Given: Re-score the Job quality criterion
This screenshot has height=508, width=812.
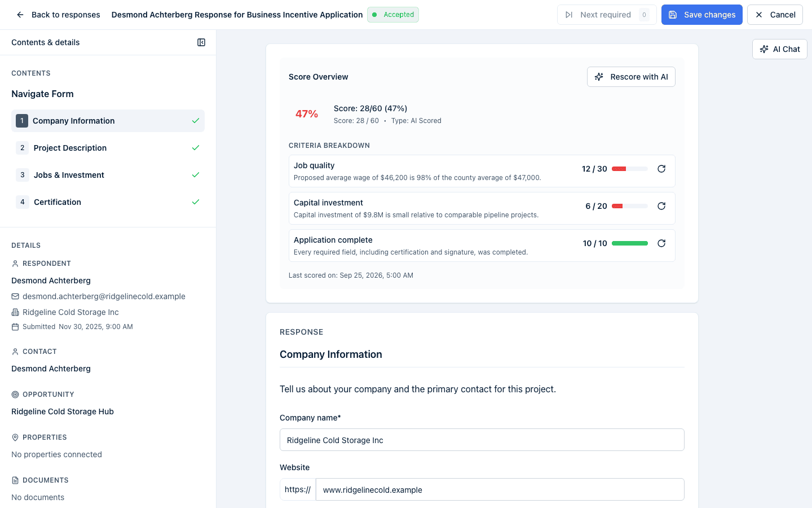Looking at the screenshot, I should pos(661,169).
